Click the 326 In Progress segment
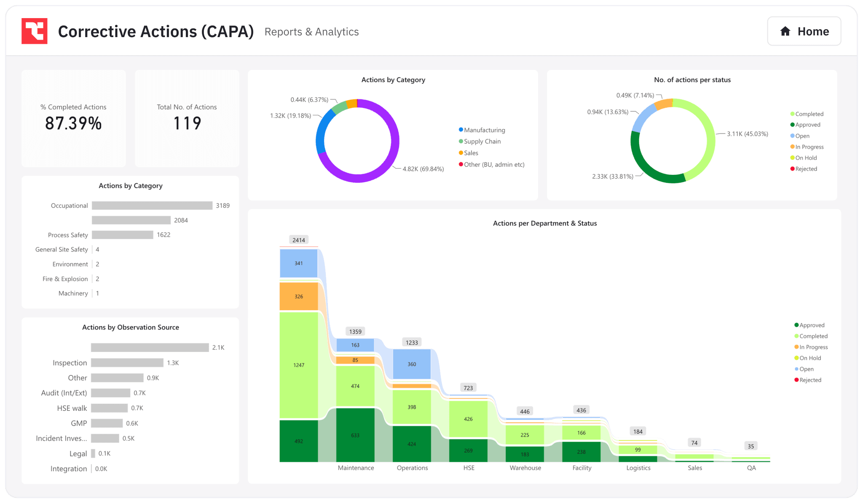Image resolution: width=863 pixels, height=504 pixels. pos(299,297)
